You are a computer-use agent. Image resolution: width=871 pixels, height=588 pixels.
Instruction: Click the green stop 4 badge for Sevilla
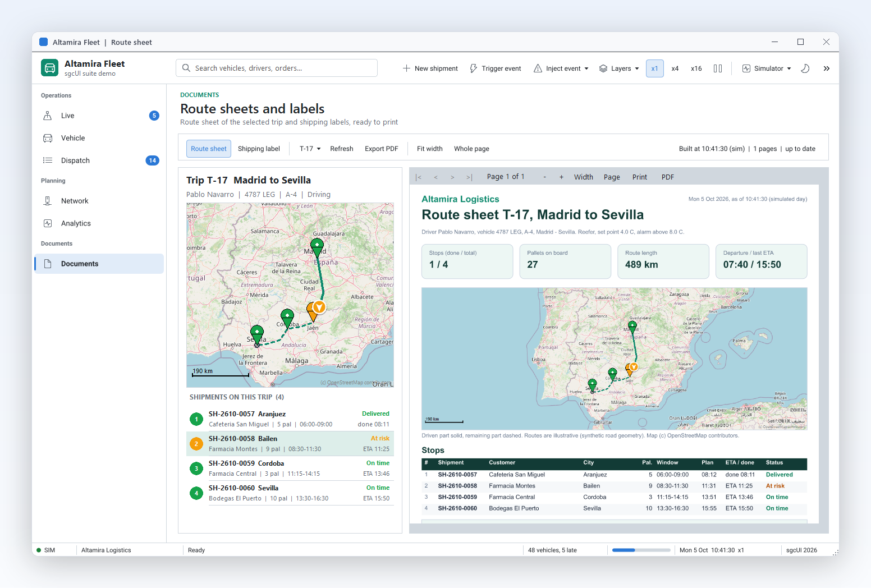(x=196, y=493)
